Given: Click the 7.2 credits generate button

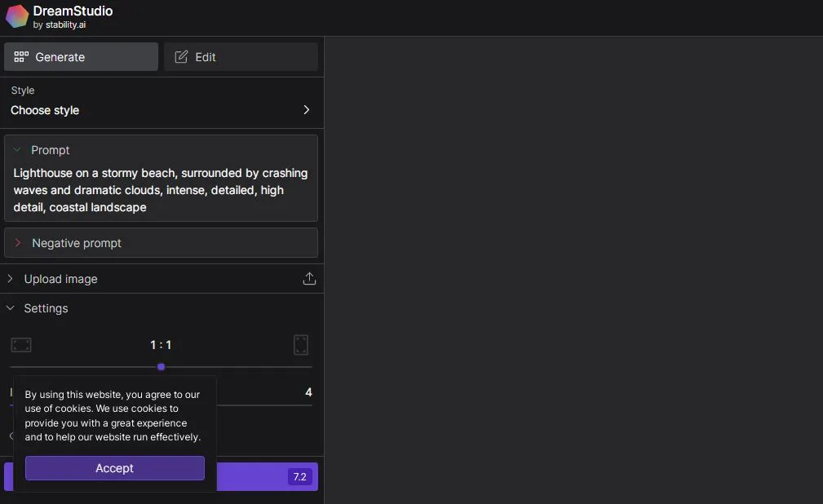Looking at the screenshot, I should [268, 477].
